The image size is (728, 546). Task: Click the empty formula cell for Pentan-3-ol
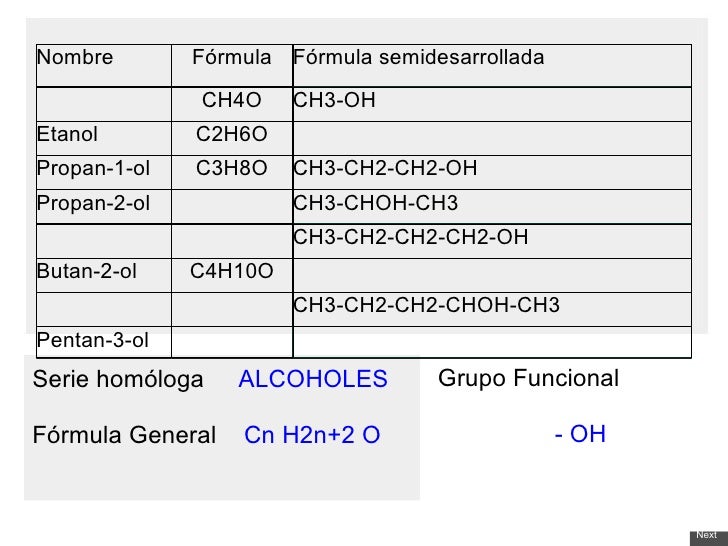pos(232,342)
